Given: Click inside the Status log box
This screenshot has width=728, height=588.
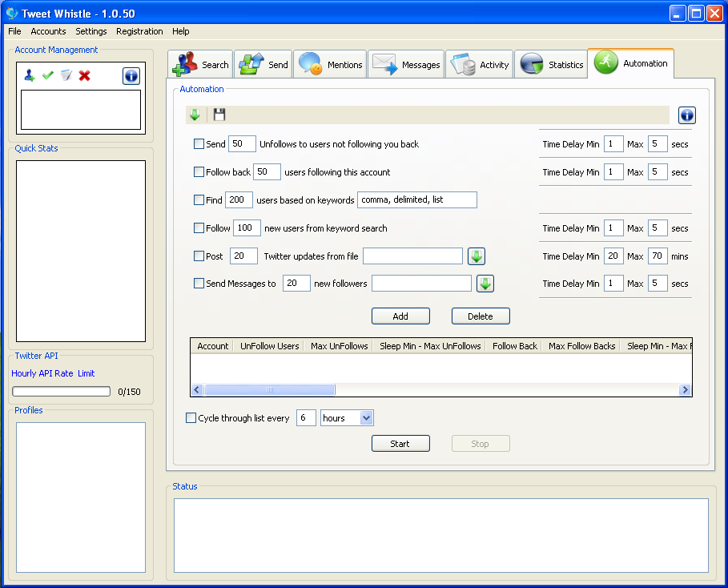Looking at the screenshot, I should pyautogui.click(x=441, y=535).
